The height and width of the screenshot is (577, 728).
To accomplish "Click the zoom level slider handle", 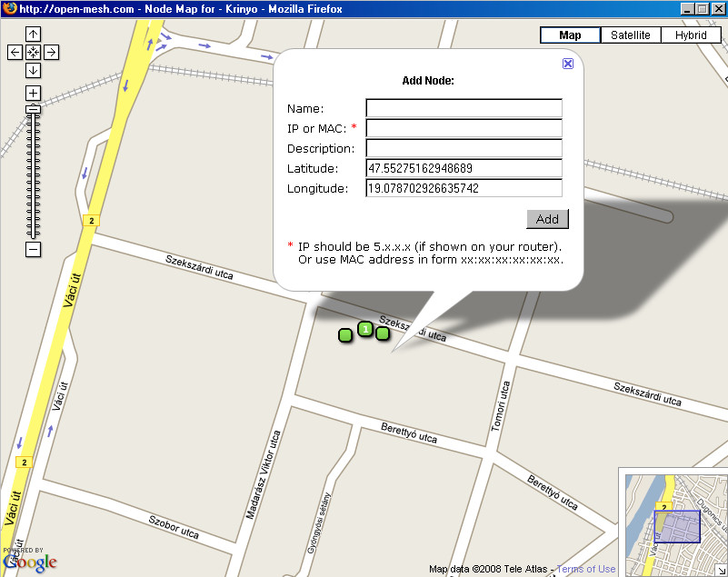I will click(x=33, y=109).
